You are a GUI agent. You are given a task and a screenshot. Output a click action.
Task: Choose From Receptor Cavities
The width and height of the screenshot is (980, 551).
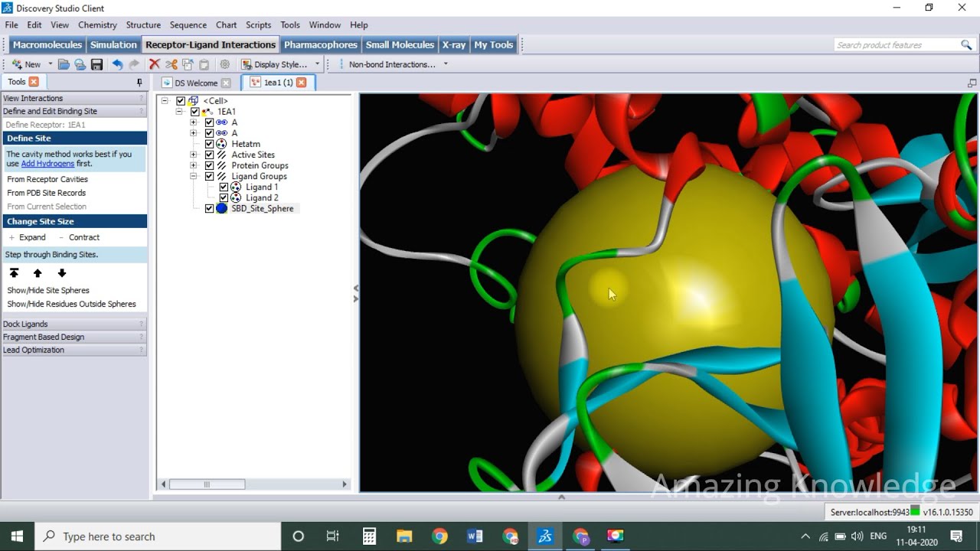coord(47,179)
